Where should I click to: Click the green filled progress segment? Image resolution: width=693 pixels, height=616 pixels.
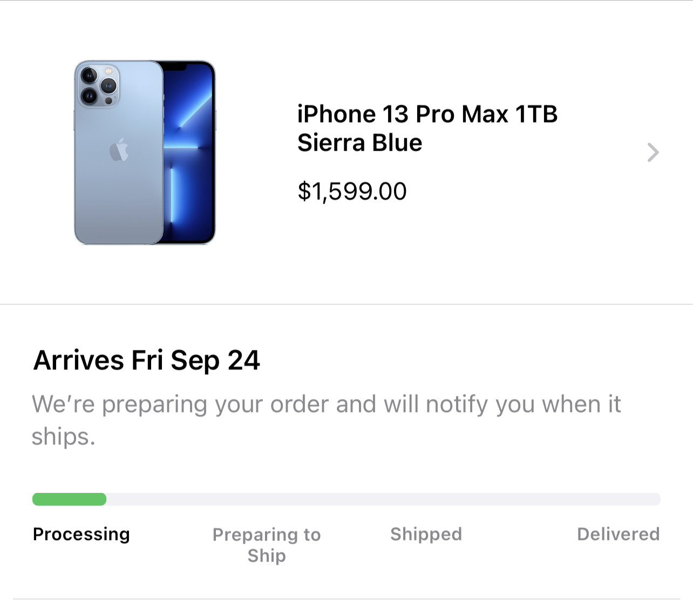(x=69, y=499)
